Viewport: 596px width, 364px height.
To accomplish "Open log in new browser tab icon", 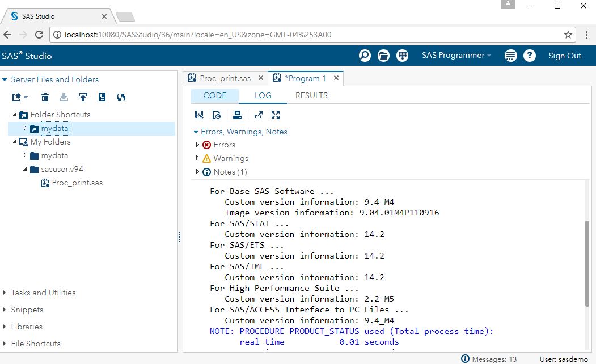I will coord(259,115).
